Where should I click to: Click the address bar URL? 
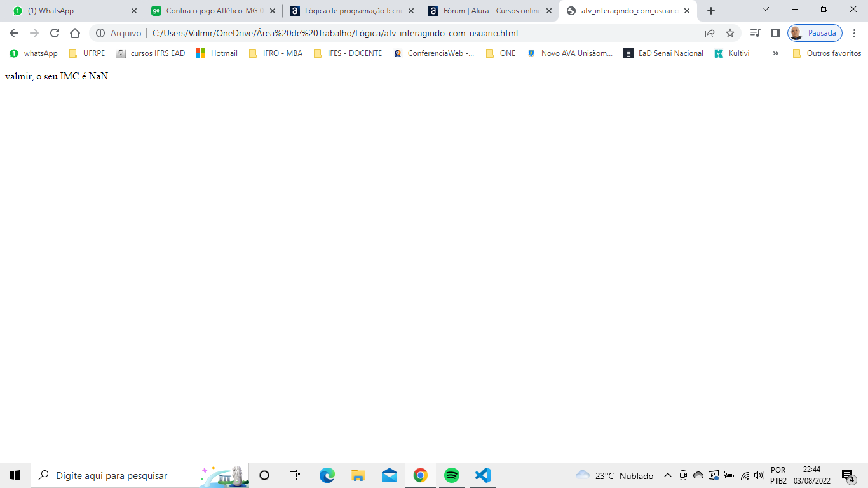click(336, 33)
